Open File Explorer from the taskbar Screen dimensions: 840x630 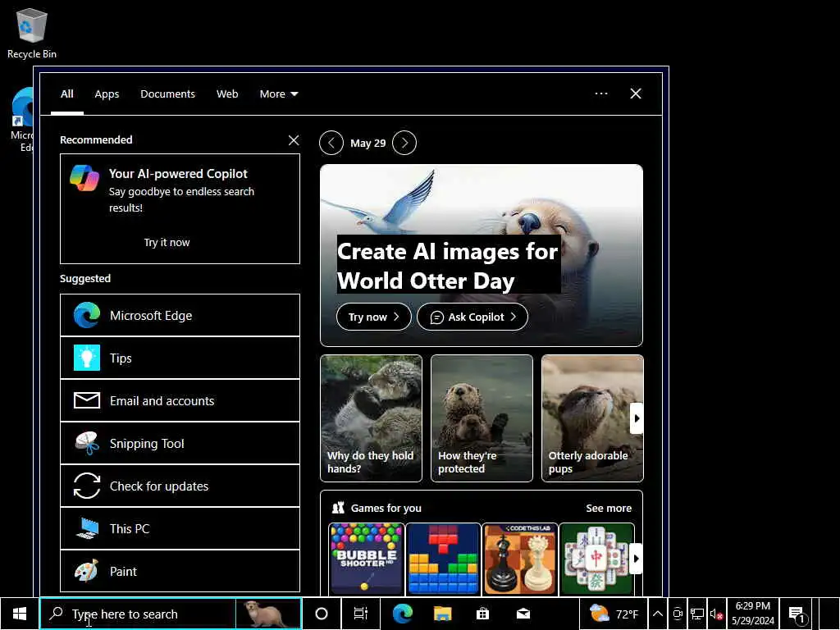coord(442,614)
